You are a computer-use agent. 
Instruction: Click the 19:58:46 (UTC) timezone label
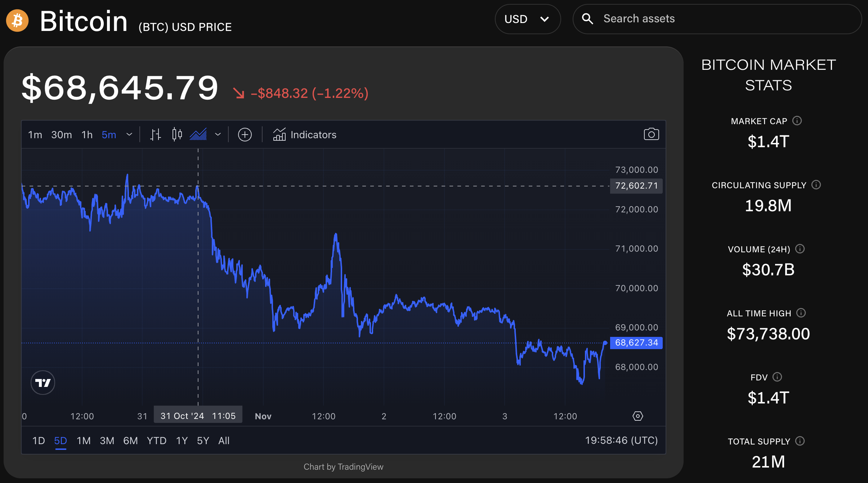pyautogui.click(x=621, y=440)
